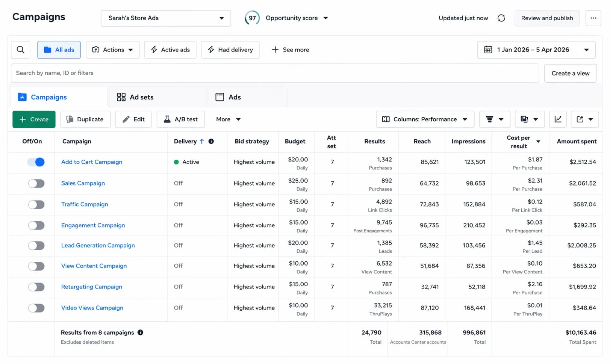
Task: Switch on the Traffic Campaign toggle
Action: pyautogui.click(x=36, y=204)
